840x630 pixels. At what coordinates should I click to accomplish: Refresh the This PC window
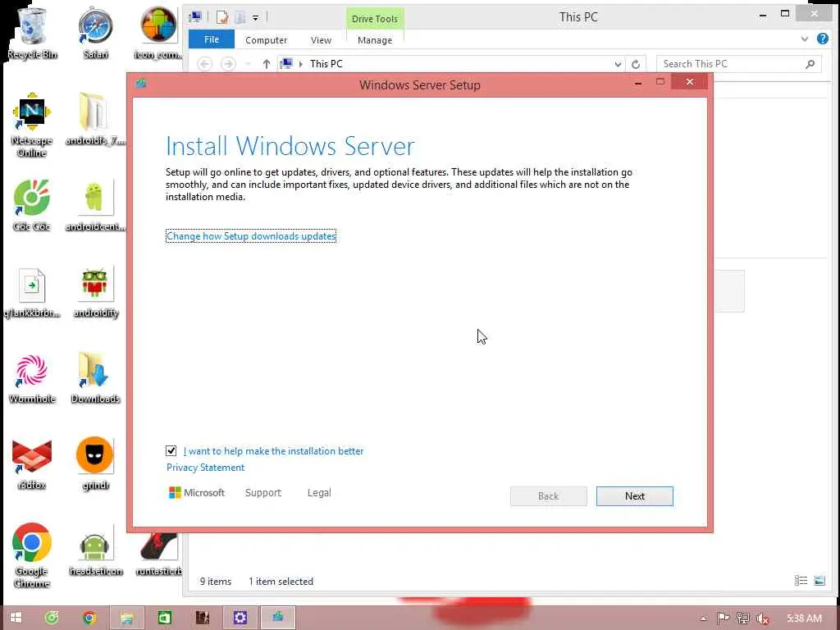[636, 64]
